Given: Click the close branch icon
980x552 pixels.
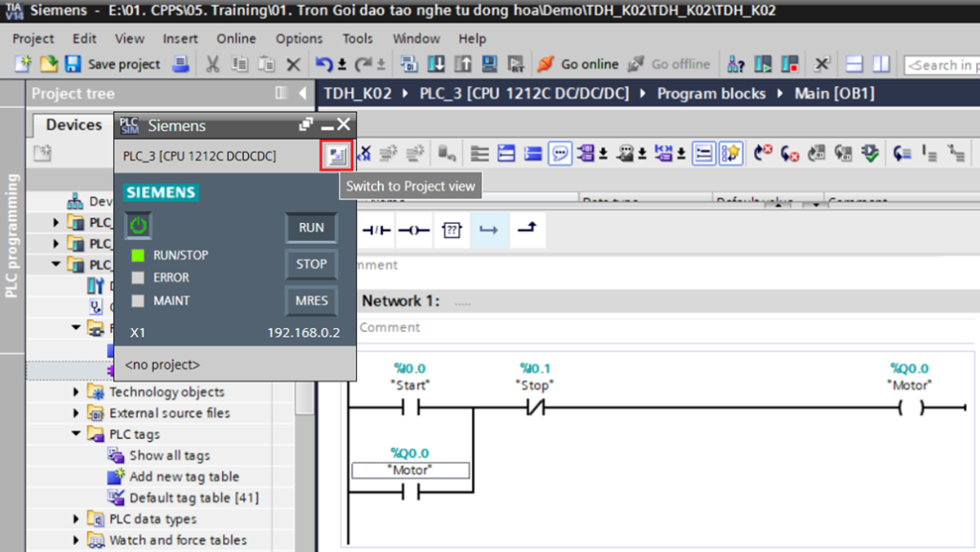Looking at the screenshot, I should (525, 230).
